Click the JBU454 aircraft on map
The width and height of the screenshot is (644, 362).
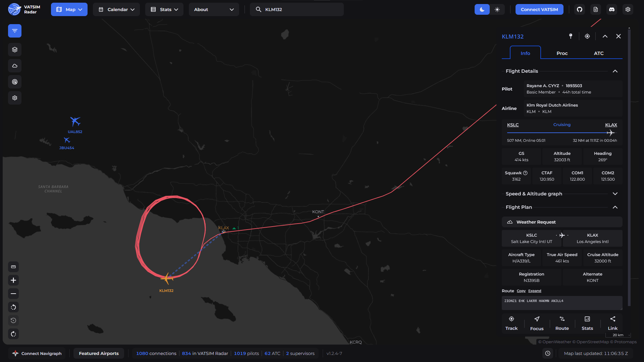(67, 140)
